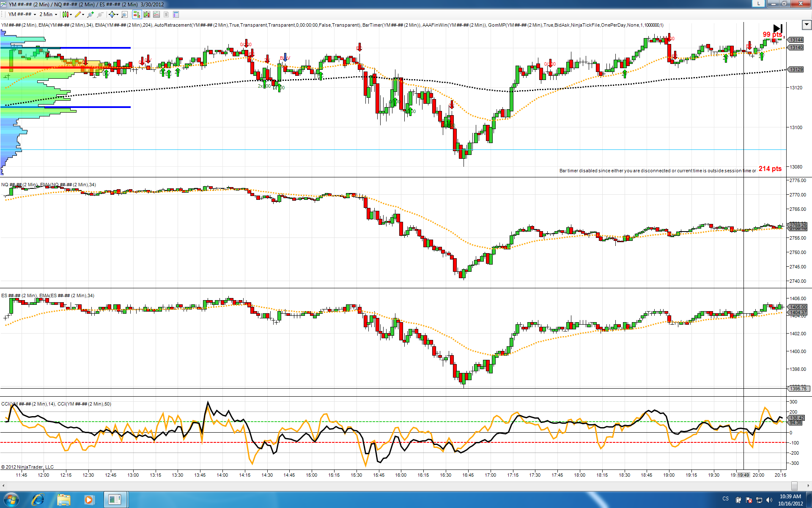This screenshot has width=812, height=508.
Task: Select the crosshair cursor tool icon
Action: (112, 14)
